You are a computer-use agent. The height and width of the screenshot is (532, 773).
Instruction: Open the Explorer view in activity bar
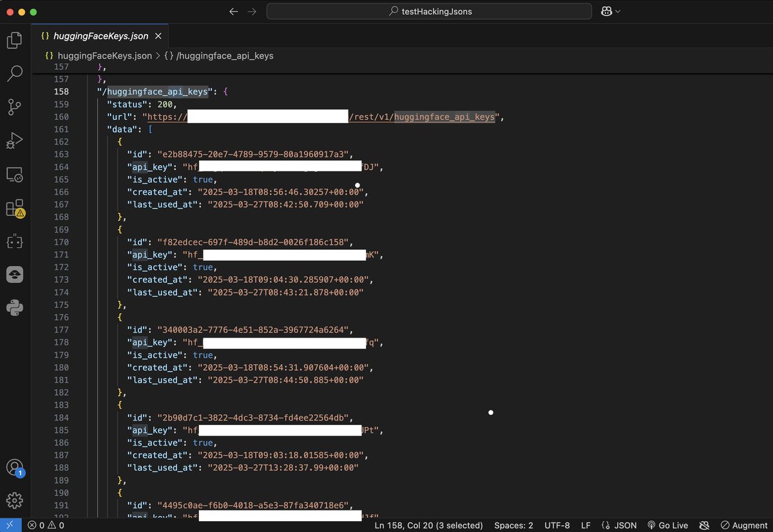[x=14, y=41]
